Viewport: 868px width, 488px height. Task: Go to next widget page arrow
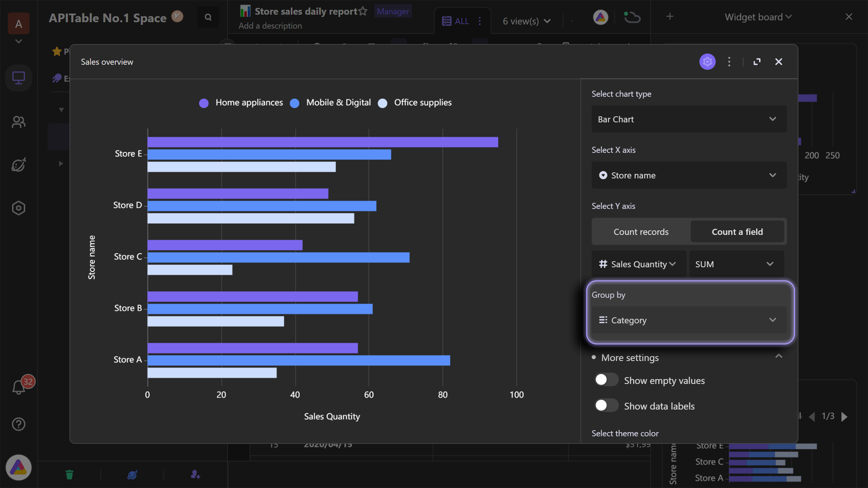point(844,416)
